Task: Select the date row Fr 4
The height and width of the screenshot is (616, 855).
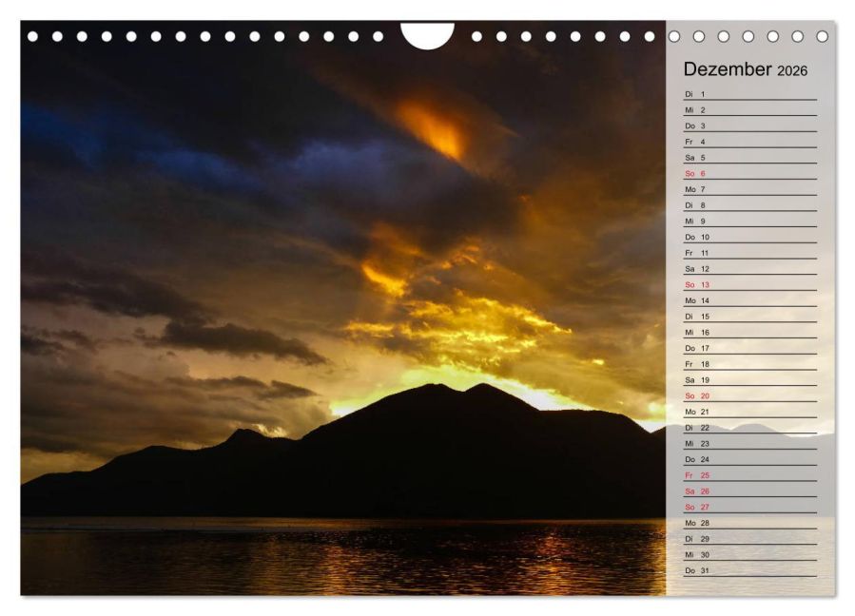Action: [x=750, y=142]
